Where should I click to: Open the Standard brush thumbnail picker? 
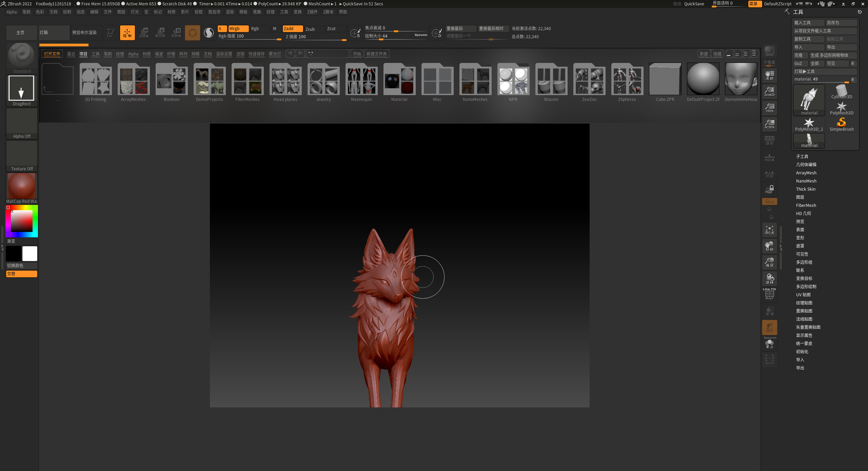[22, 55]
